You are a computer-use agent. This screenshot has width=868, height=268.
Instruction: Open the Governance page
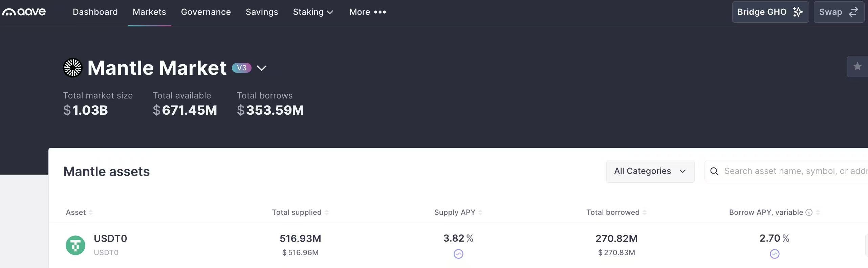pos(206,12)
